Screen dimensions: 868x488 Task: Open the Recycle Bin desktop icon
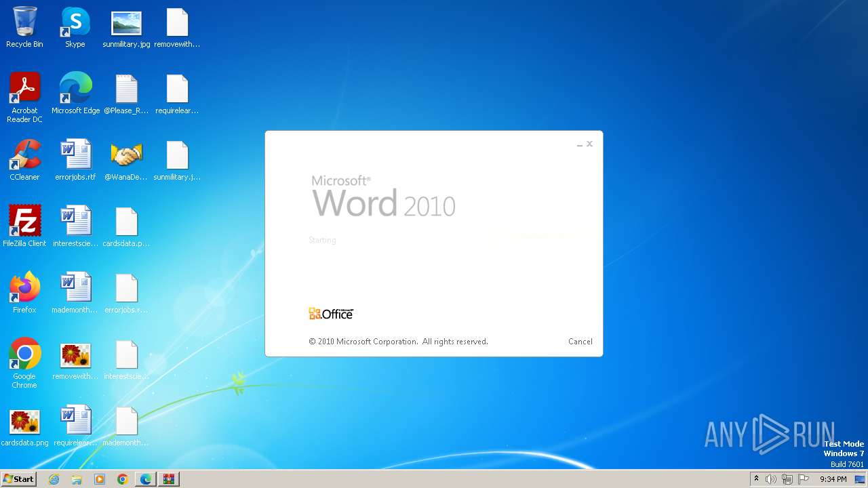(x=24, y=28)
